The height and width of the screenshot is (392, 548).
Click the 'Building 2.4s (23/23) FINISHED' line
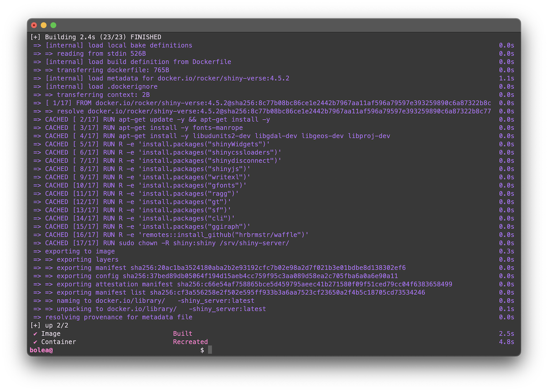pyautogui.click(x=96, y=37)
